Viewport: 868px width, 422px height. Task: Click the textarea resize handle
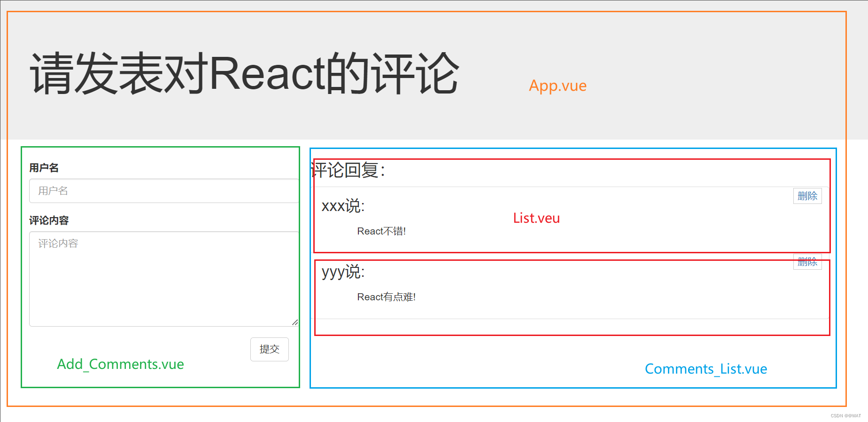coord(295,322)
